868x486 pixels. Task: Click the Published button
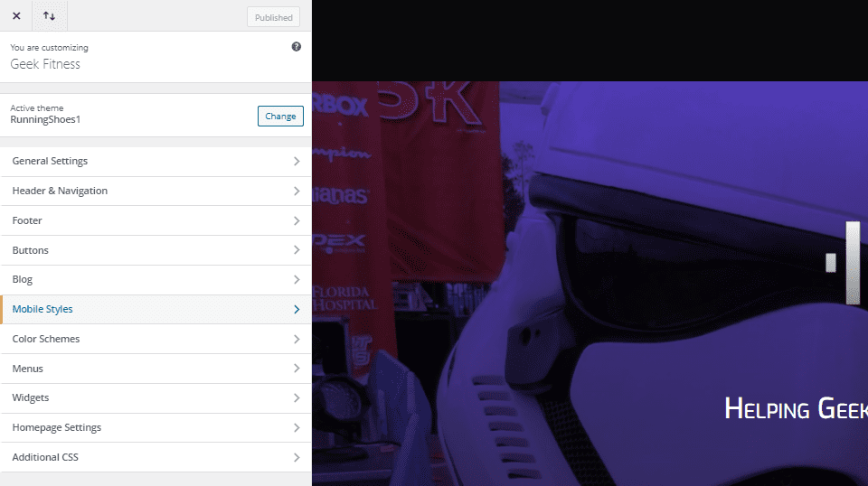tap(273, 17)
